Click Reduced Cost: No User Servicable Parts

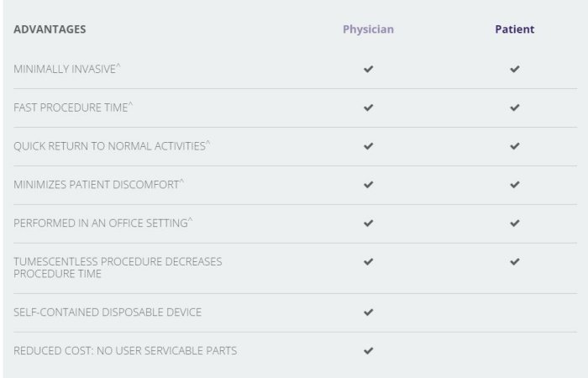[125, 351]
